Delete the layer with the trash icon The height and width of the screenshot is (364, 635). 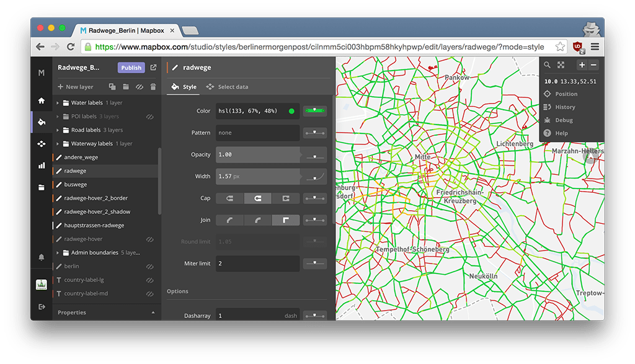coord(153,87)
